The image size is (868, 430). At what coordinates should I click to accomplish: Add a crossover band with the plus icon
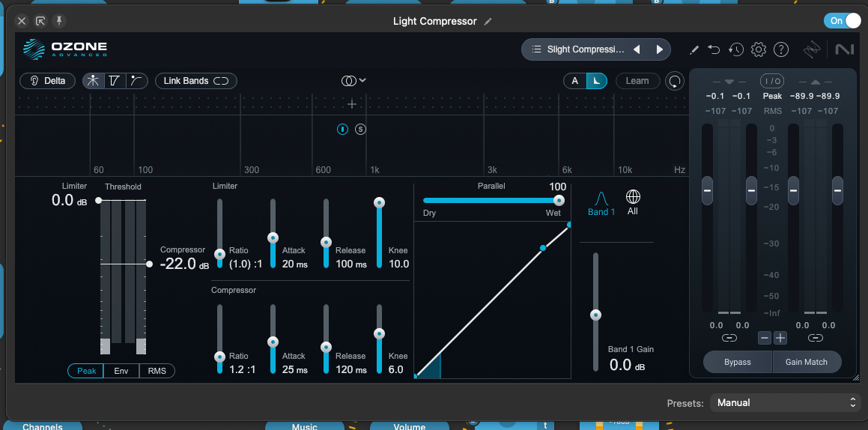click(x=351, y=104)
